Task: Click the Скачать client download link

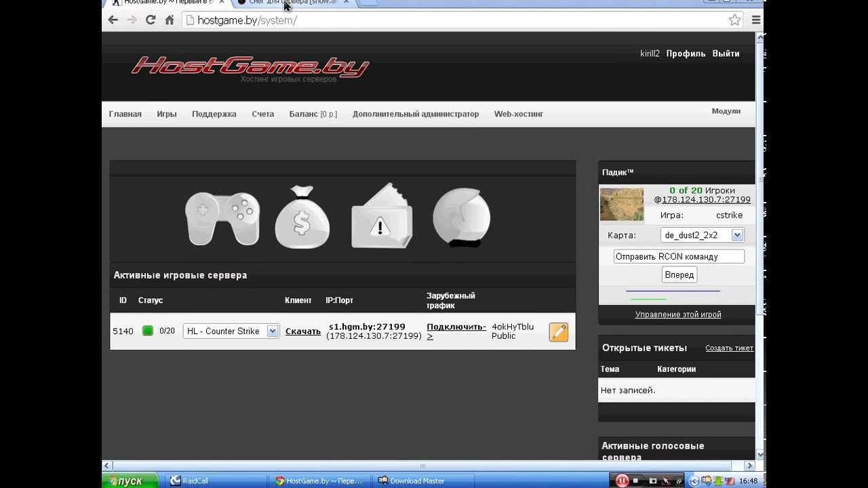Action: [303, 331]
